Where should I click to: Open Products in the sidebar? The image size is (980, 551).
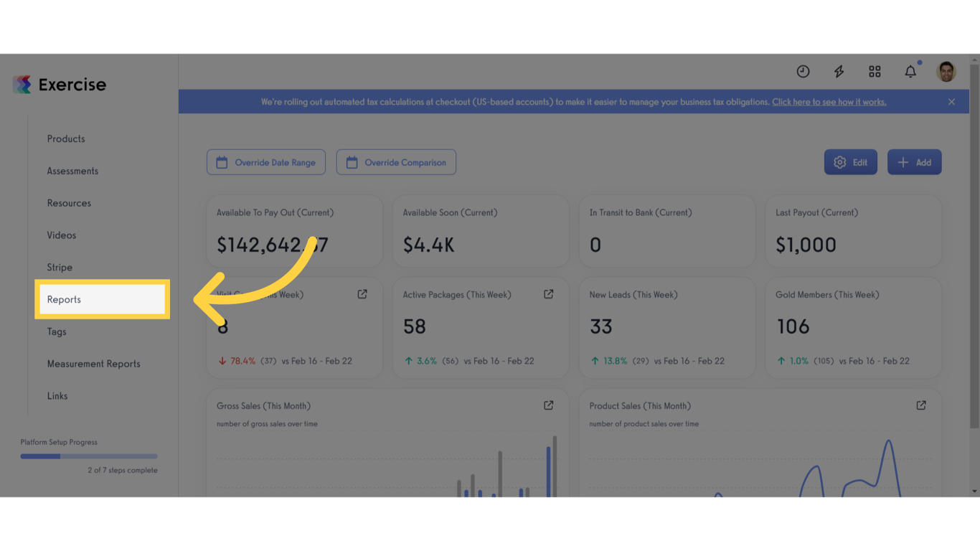[x=66, y=138]
